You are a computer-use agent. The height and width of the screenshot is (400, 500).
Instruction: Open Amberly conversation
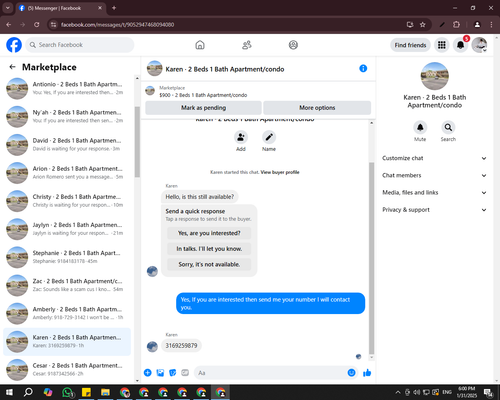(x=67, y=313)
